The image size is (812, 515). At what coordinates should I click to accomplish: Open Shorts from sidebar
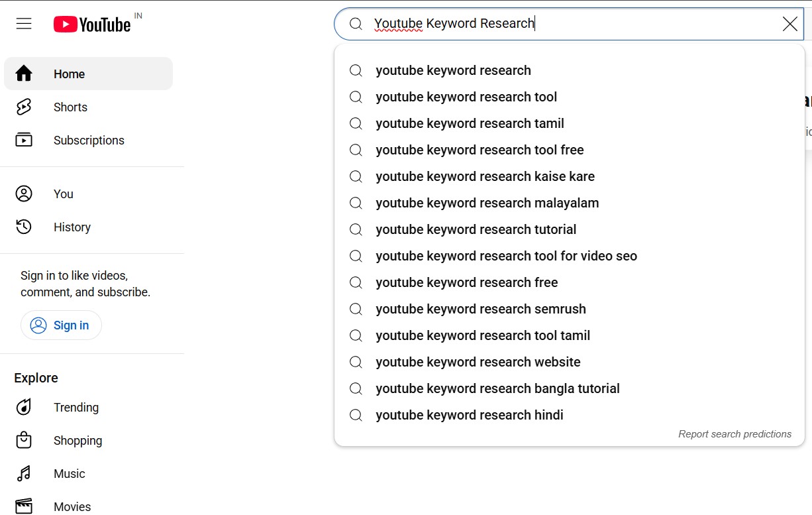(70, 107)
